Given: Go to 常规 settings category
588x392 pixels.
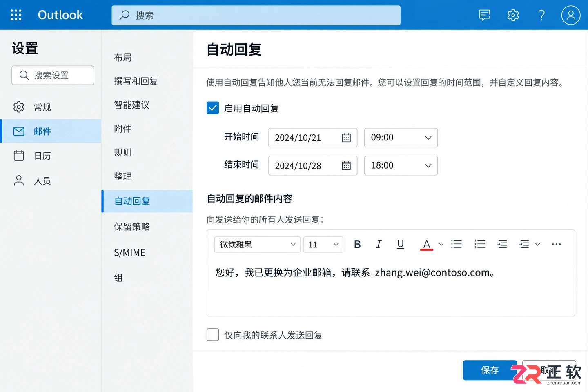Looking at the screenshot, I should (51, 107).
